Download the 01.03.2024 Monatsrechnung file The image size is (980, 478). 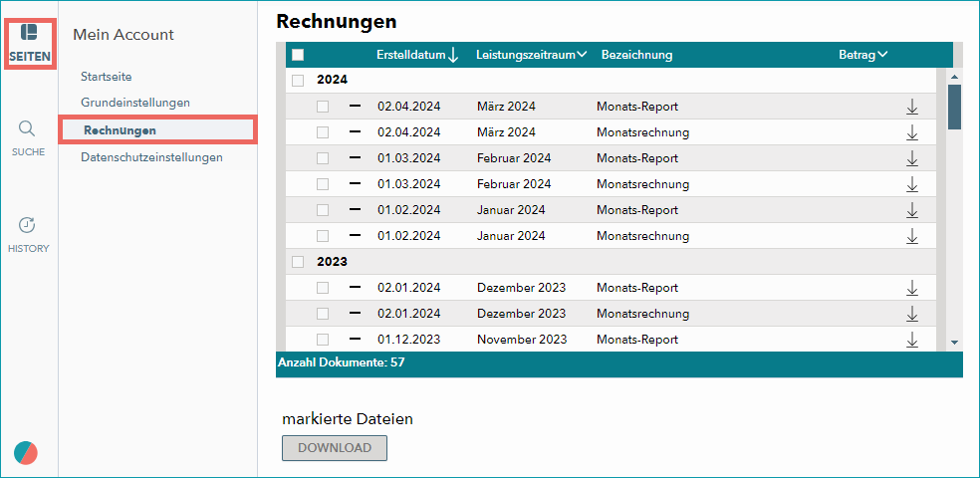click(912, 184)
